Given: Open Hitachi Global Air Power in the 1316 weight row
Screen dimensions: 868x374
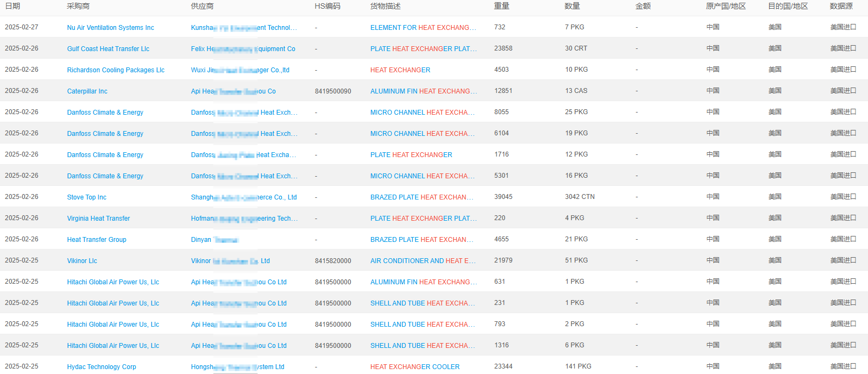Looking at the screenshot, I should (113, 346).
